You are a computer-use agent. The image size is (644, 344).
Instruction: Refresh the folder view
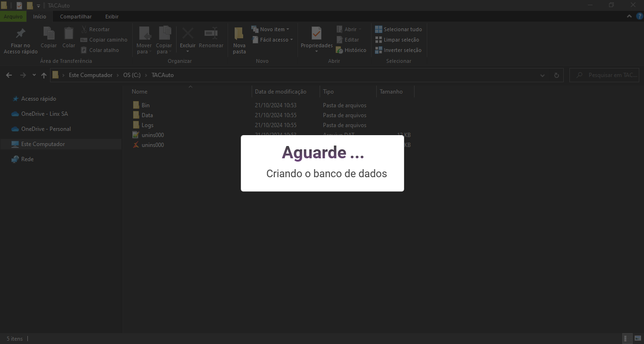[556, 75]
